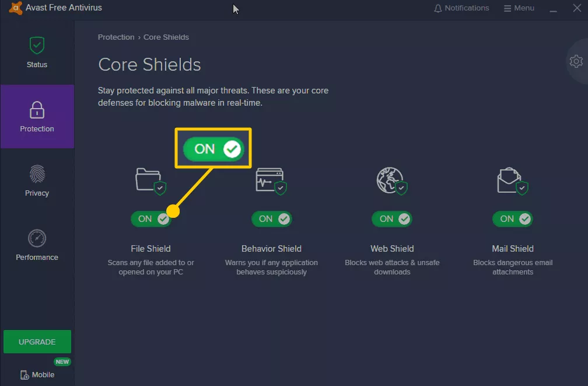Open the Menu hamburger dropdown

[519, 8]
